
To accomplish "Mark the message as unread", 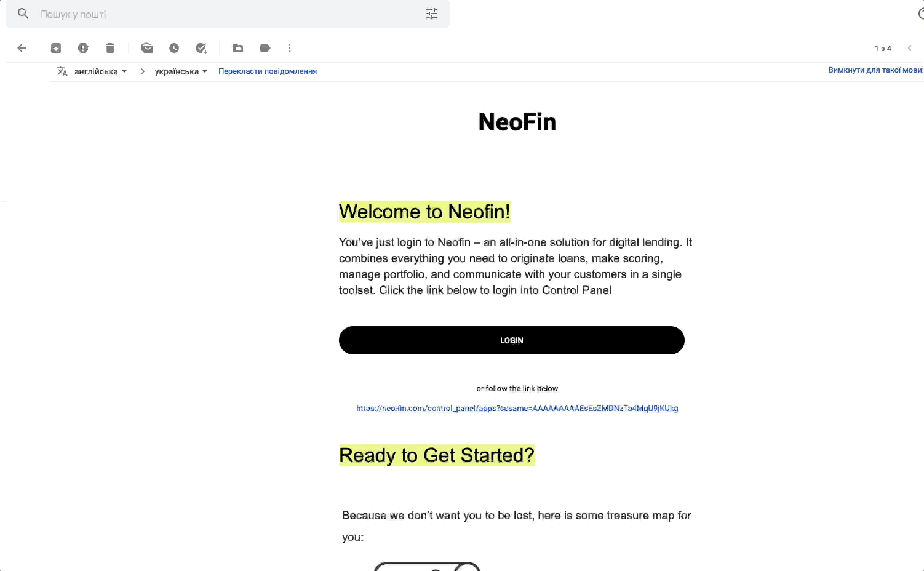I will (147, 48).
